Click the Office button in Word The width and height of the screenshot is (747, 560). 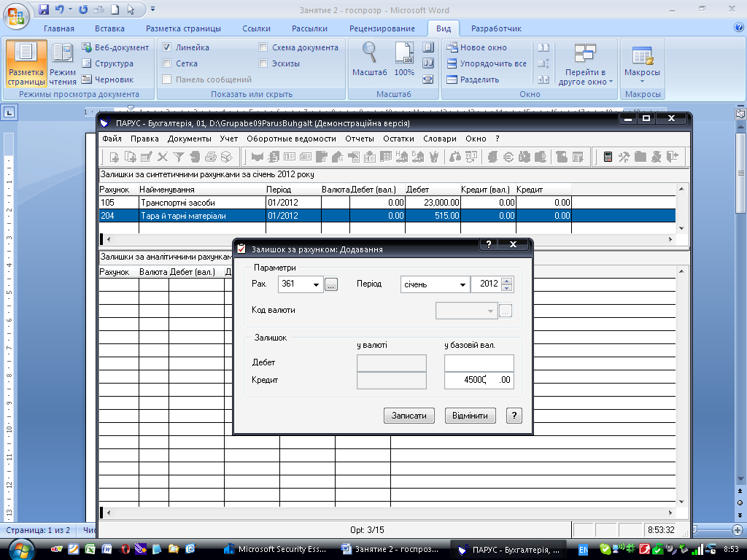16,16
